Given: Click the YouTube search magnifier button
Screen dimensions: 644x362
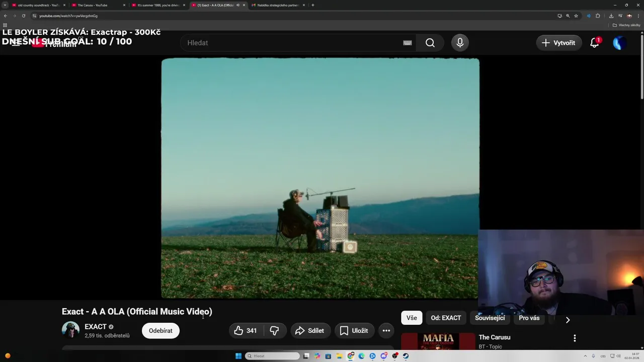Looking at the screenshot, I should (430, 43).
